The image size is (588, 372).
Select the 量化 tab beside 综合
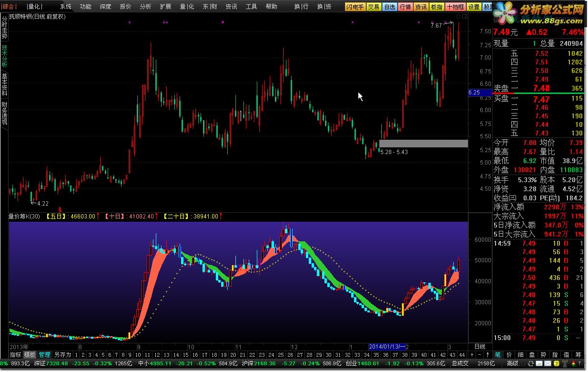[x=34, y=7]
